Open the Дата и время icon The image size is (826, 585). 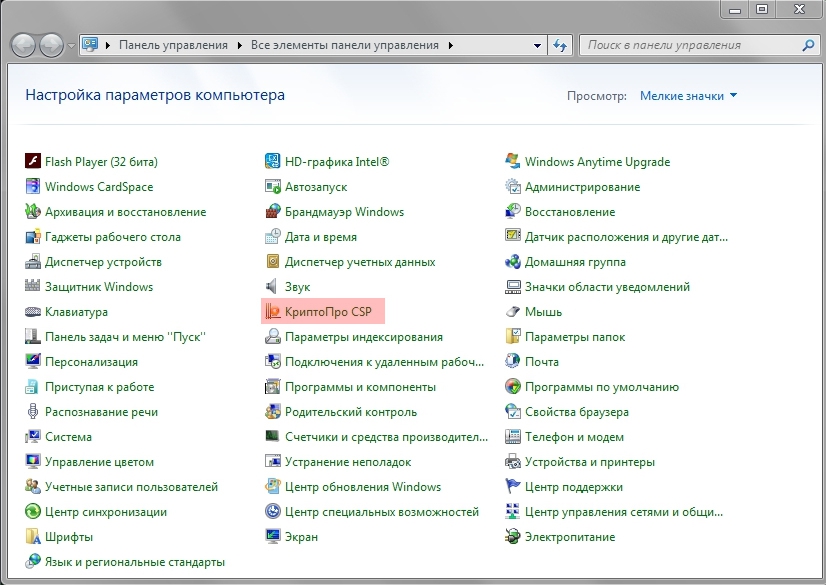tap(272, 236)
